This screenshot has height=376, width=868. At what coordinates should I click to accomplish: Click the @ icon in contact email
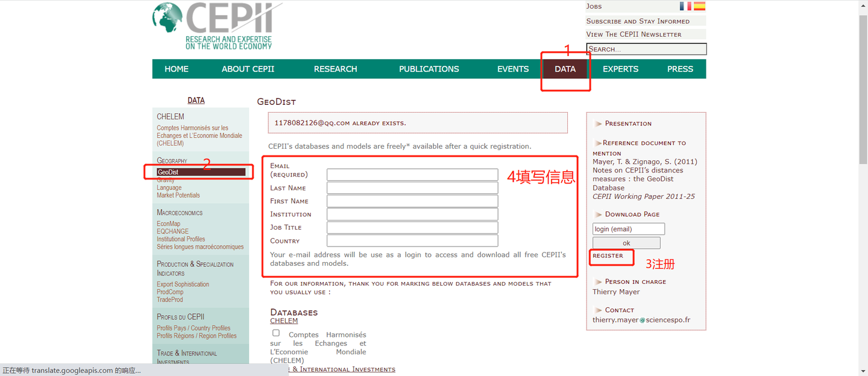coord(642,321)
